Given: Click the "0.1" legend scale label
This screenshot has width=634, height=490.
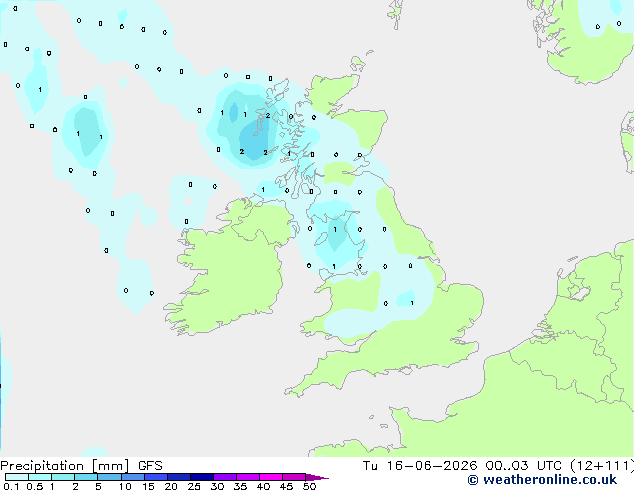Looking at the screenshot, I should (11, 486).
